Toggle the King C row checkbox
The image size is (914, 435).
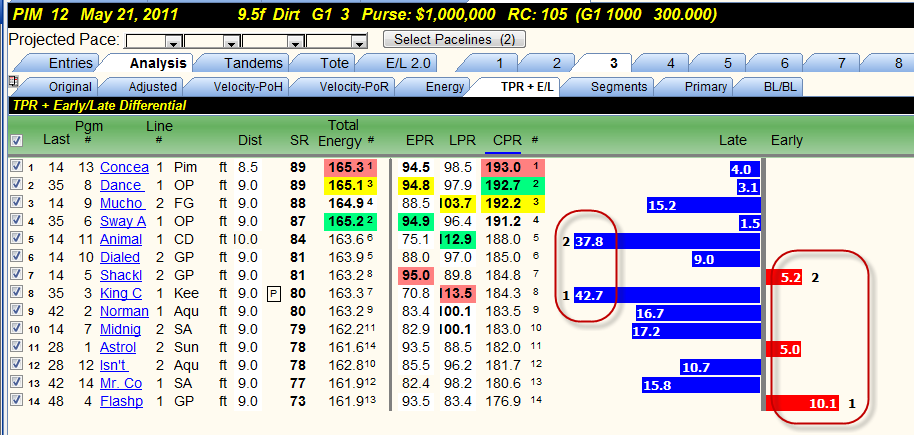(16, 292)
